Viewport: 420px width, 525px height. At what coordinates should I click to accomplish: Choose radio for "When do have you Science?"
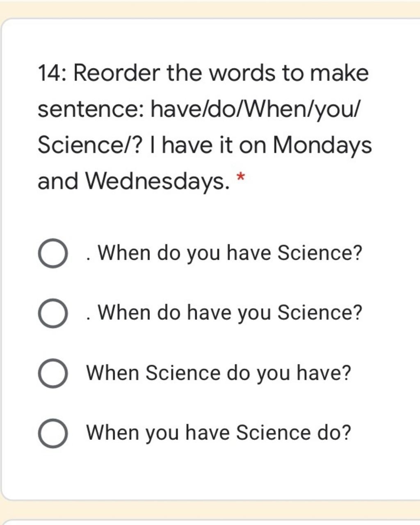53,313
